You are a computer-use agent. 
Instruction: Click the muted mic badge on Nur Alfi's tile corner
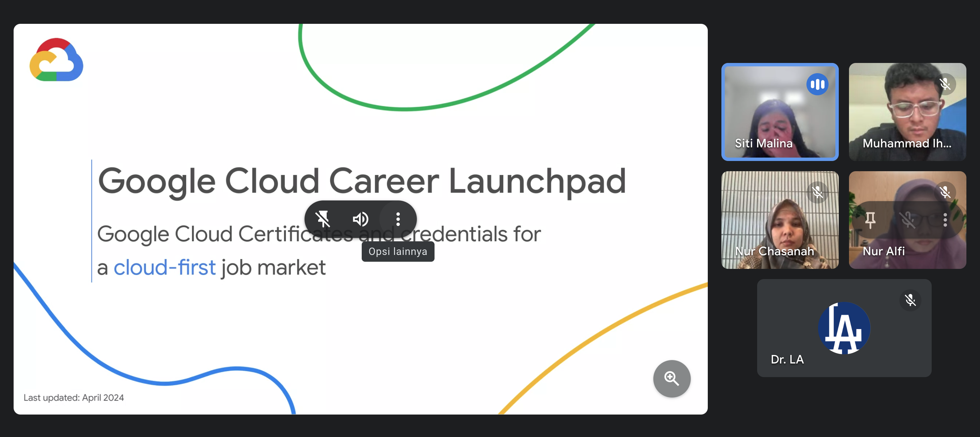[945, 192]
